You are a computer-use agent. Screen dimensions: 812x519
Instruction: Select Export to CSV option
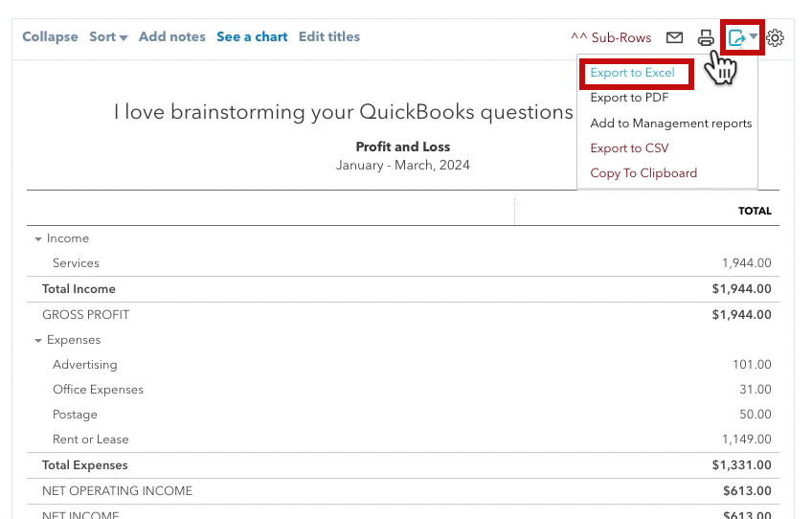pyautogui.click(x=629, y=148)
